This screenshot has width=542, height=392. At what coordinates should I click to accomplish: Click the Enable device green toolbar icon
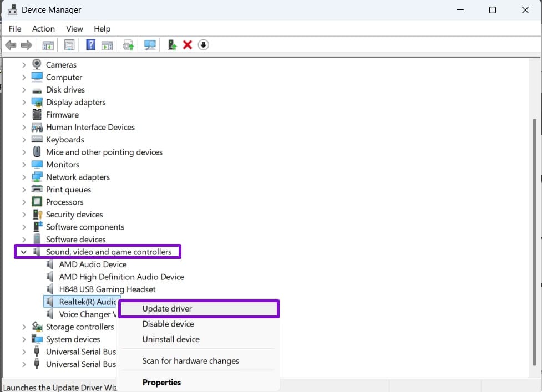(172, 45)
